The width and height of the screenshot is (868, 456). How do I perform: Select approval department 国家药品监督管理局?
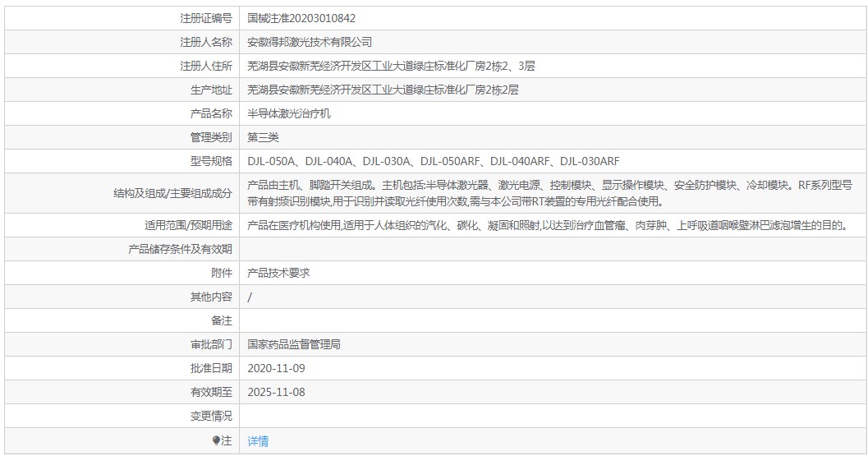(294, 344)
